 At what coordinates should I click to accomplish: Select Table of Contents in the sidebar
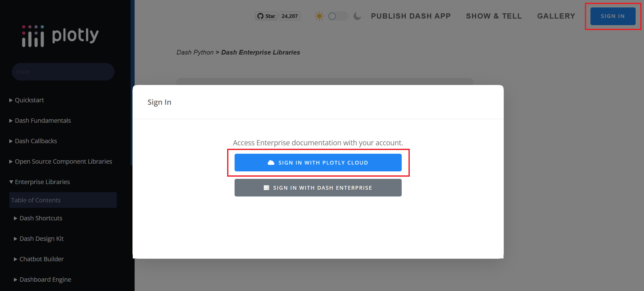(36, 200)
